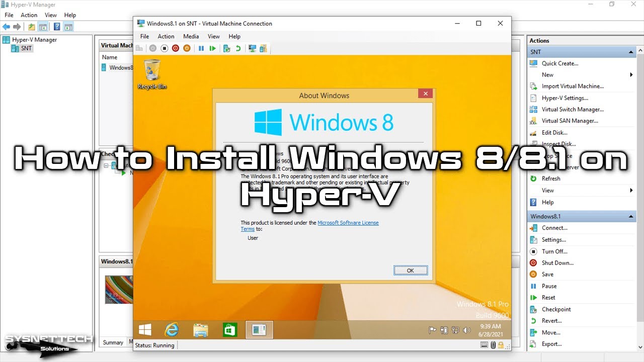Click the red Shut Down icon in VM toolbar

click(176, 48)
